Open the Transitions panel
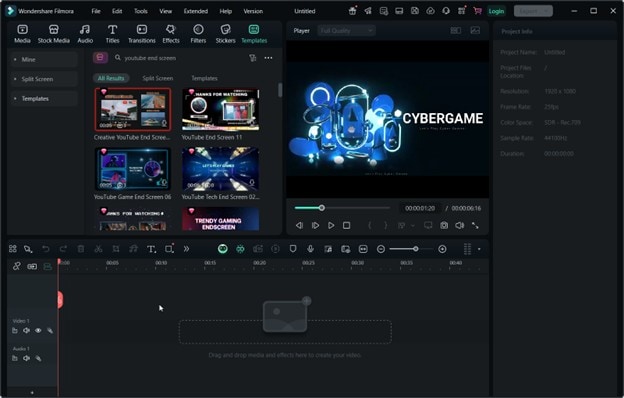This screenshot has height=398, width=624. pyautogui.click(x=142, y=34)
